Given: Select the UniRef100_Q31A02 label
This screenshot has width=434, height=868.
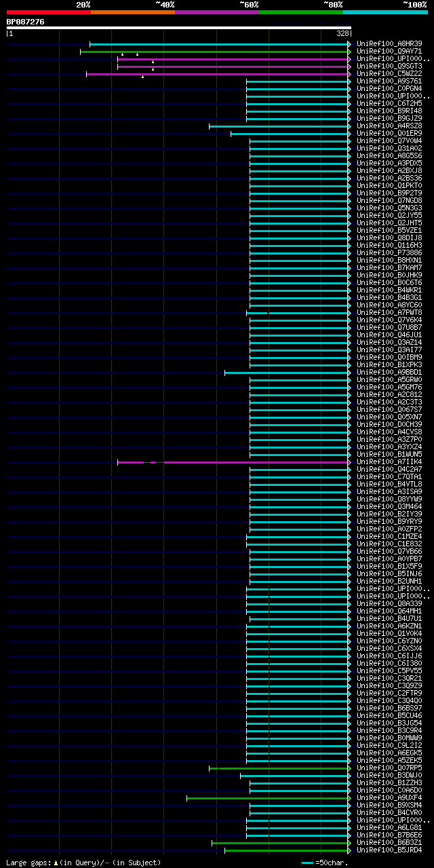Looking at the screenshot, I should pos(389,148).
